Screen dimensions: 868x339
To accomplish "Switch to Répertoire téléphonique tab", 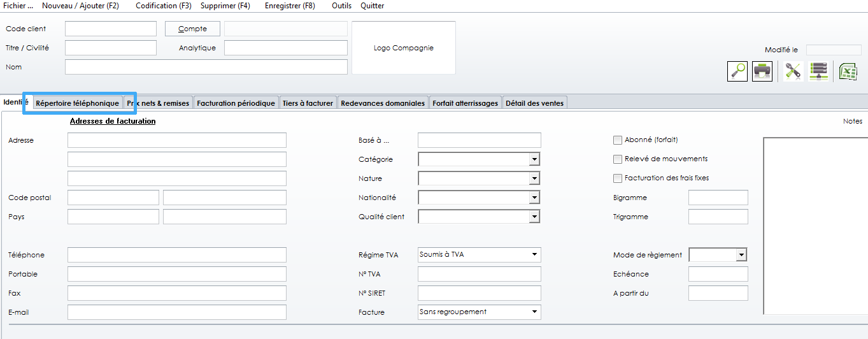I will tap(77, 103).
